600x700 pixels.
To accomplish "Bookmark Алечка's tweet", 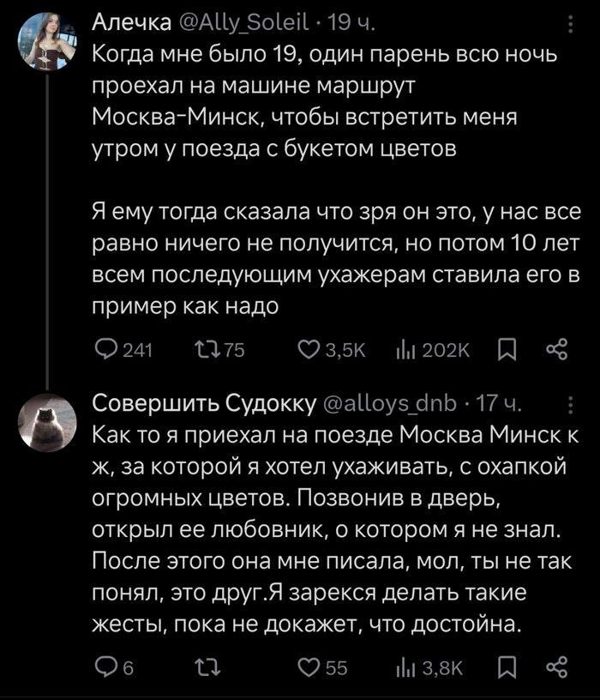I will point(507,349).
